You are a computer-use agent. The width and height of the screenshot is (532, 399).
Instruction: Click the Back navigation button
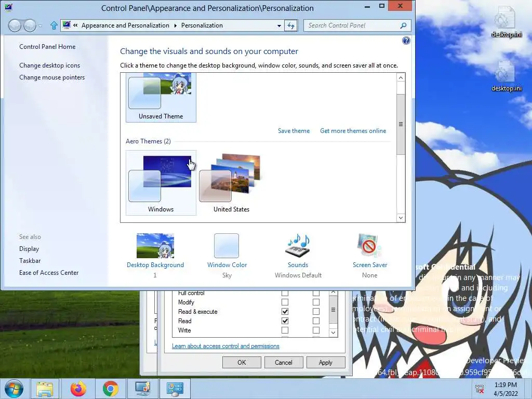(15, 25)
